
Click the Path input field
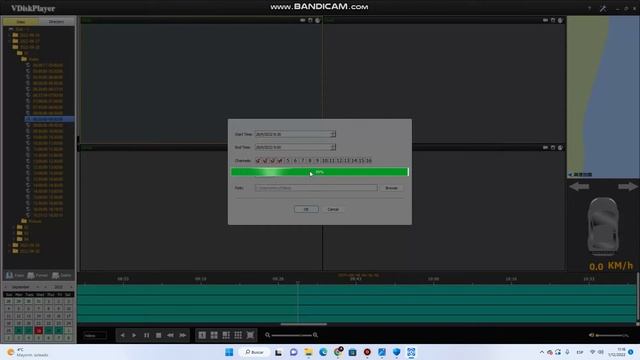coord(316,188)
